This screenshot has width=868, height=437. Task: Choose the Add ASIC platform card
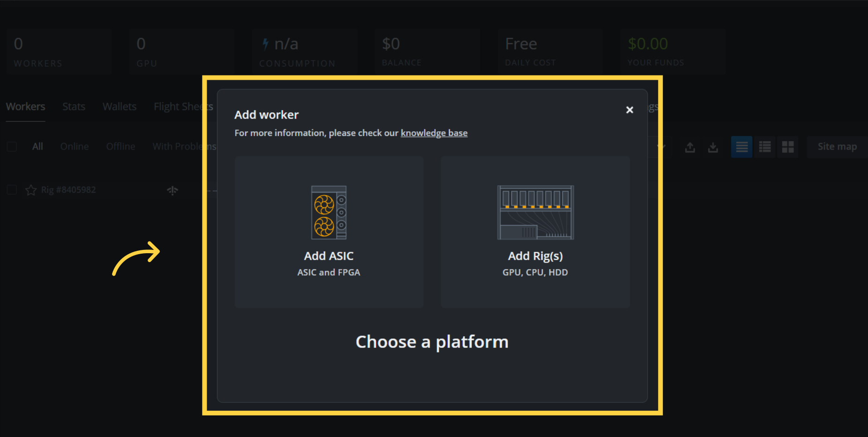tap(329, 232)
